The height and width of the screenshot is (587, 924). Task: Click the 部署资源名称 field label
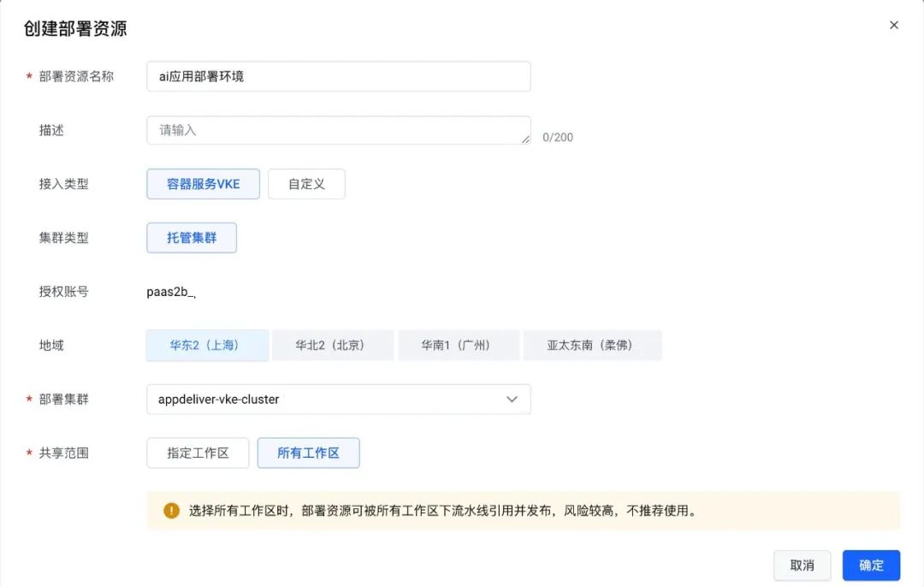point(76,77)
